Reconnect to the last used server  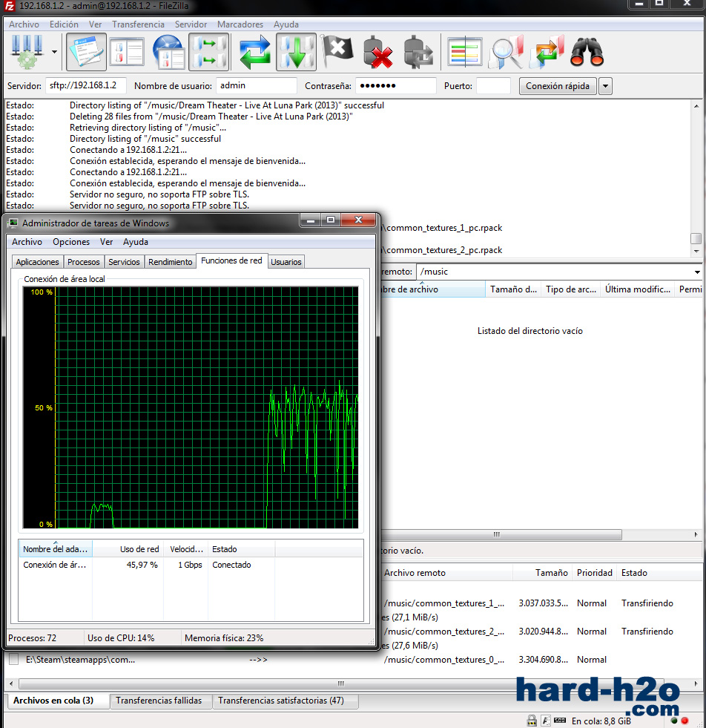pos(418,51)
